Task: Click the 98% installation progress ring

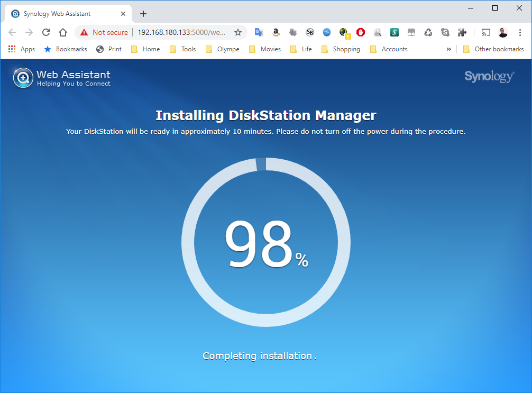Action: pos(266,242)
